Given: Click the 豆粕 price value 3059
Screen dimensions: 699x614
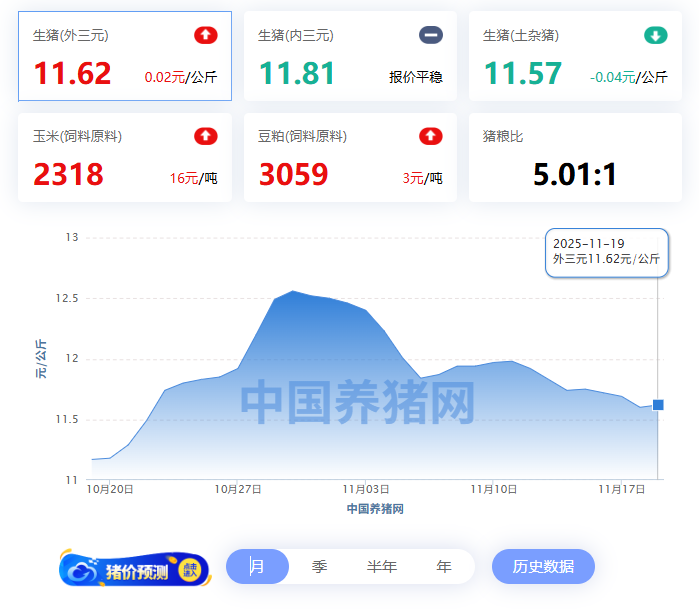Looking at the screenshot, I should 293,175.
